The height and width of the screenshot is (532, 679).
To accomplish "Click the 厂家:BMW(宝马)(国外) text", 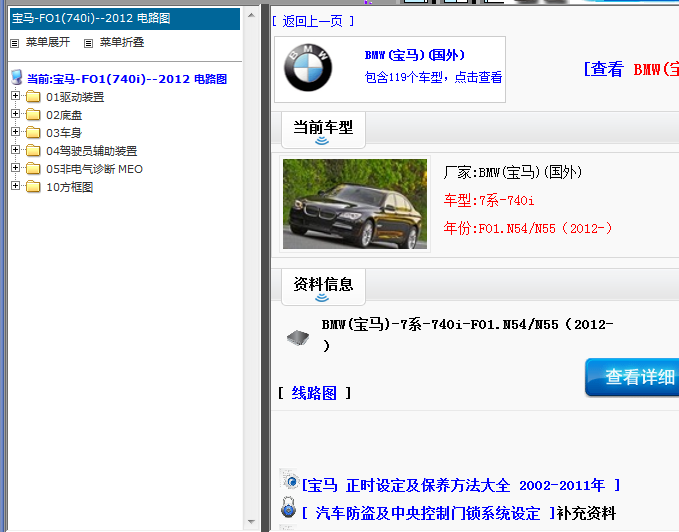I will (512, 172).
